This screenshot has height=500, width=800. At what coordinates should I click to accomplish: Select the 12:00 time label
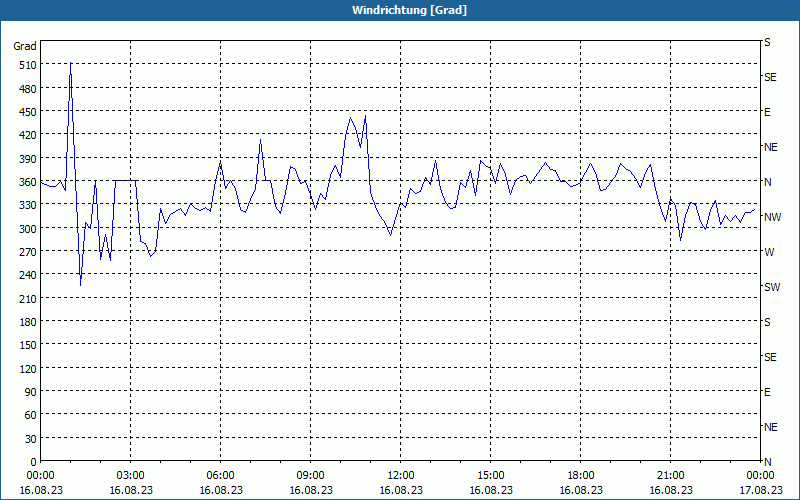coord(401,476)
